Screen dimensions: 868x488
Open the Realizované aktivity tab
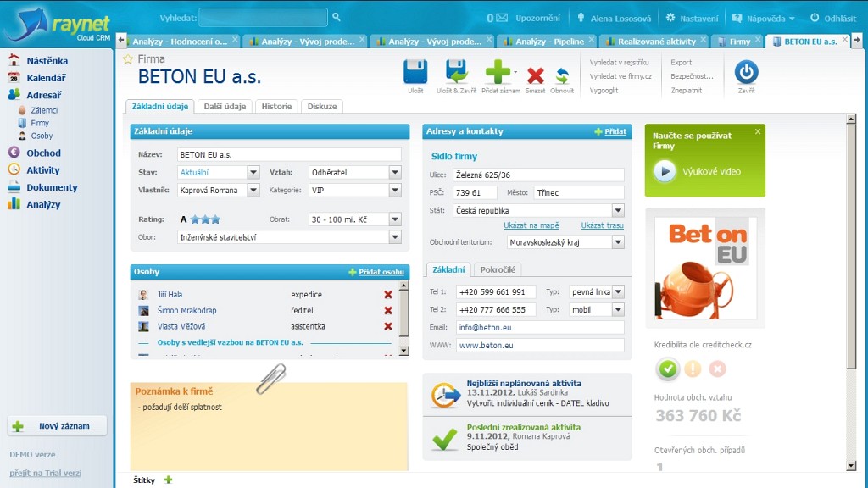coord(654,41)
